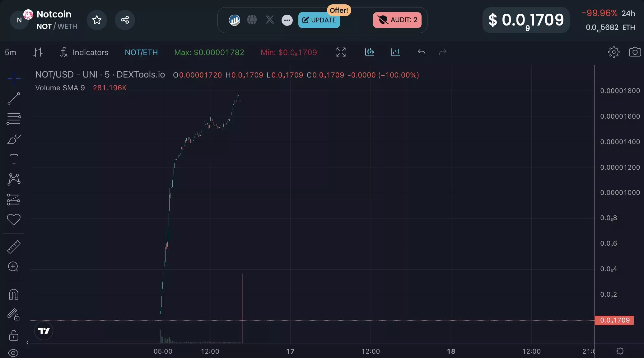Image resolution: width=644 pixels, height=358 pixels.
Task: Click the -99.96% 24h change value
Action: click(x=599, y=13)
